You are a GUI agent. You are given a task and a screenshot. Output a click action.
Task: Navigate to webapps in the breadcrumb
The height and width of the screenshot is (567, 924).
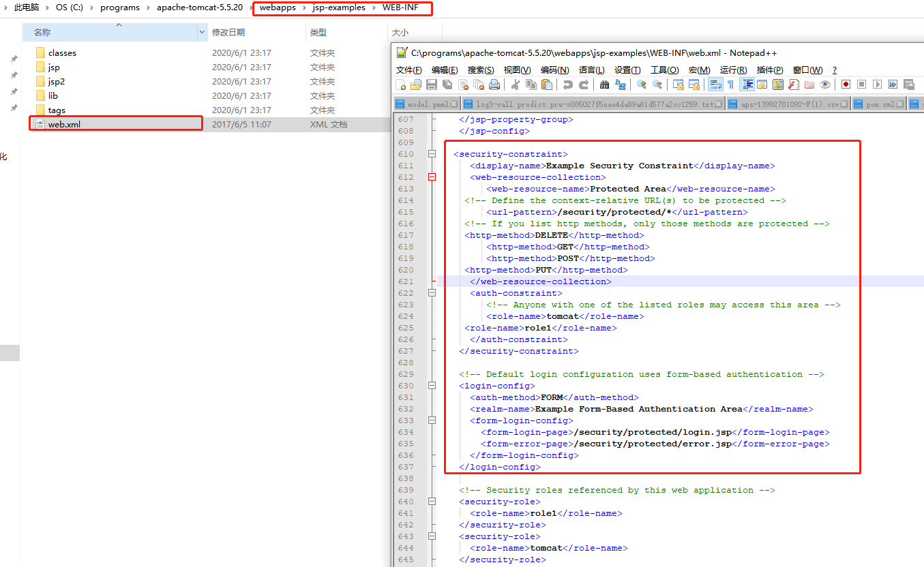(280, 8)
